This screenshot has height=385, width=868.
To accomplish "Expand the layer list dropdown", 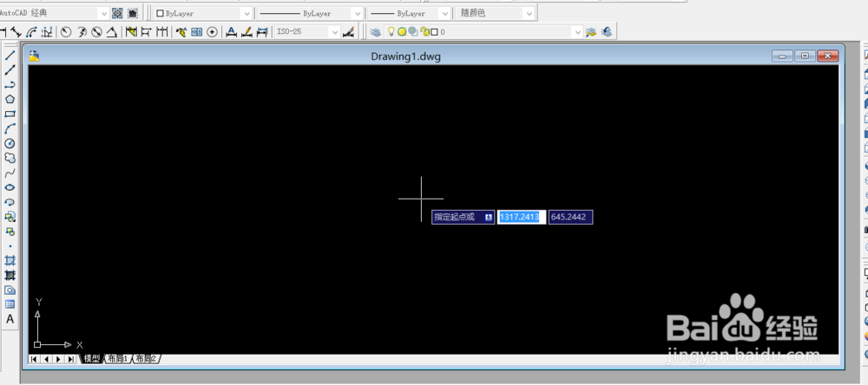I will (578, 32).
